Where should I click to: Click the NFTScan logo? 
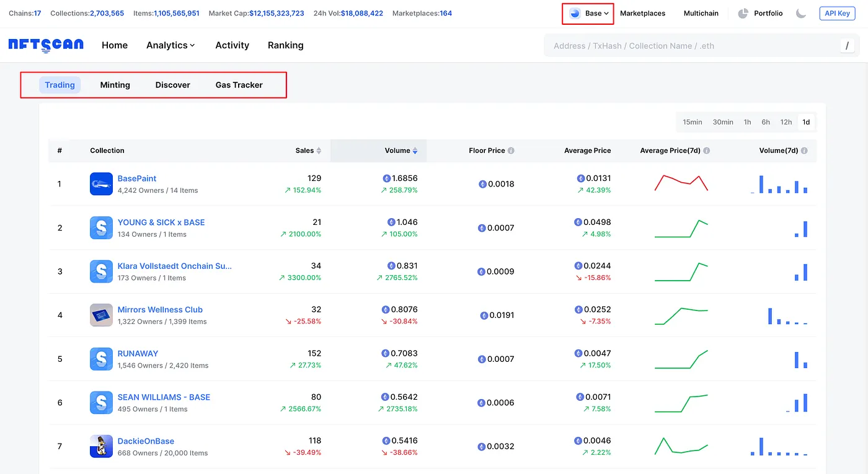click(47, 45)
